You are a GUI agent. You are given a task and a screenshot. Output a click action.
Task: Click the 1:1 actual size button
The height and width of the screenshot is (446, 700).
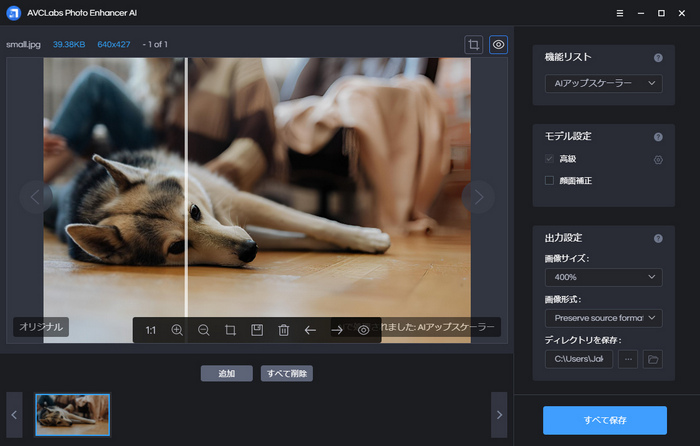(150, 330)
